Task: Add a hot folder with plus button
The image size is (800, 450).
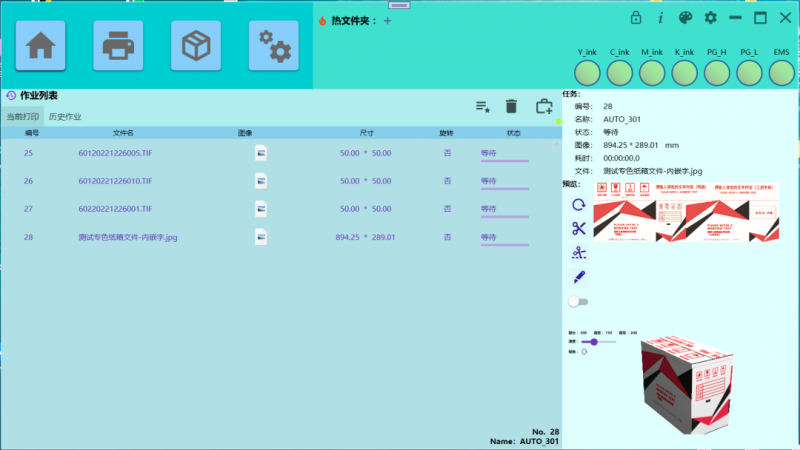Action: pos(388,20)
